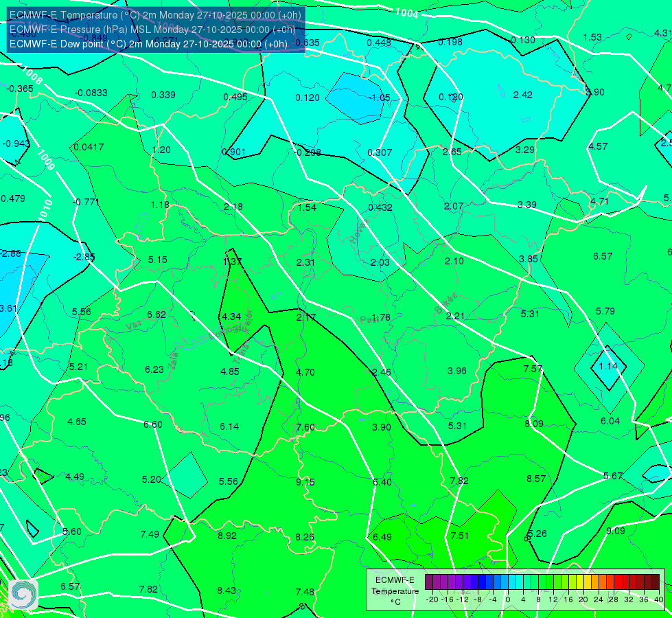Click the 3.39 temperature value
672x618 pixels.
click(526, 205)
